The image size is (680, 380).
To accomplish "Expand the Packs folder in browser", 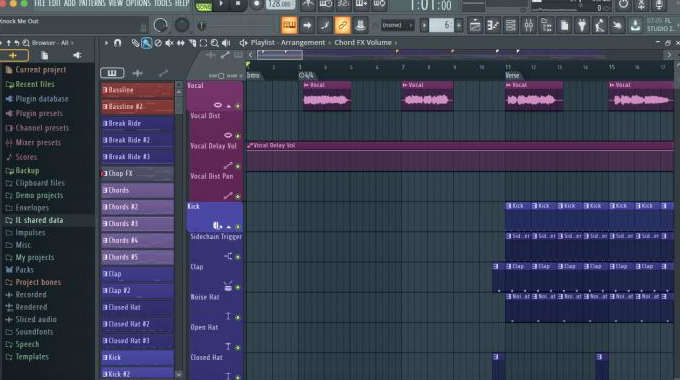I will pos(20,270).
